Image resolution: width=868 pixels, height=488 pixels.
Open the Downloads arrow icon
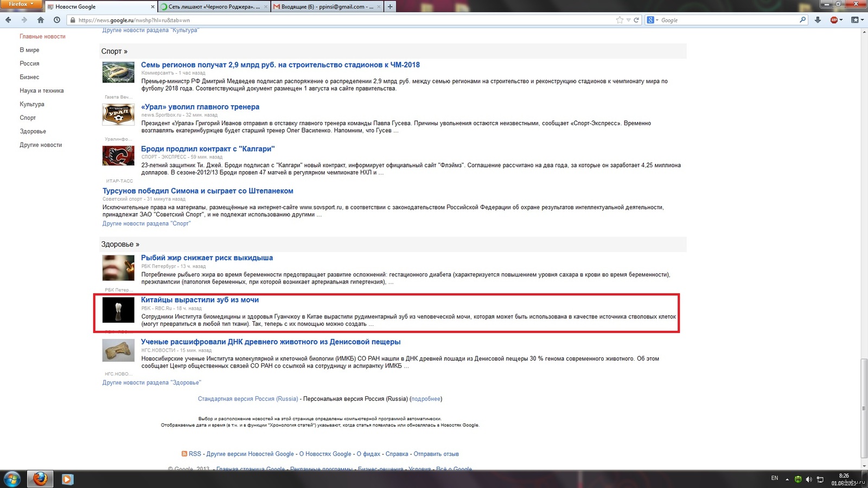pyautogui.click(x=818, y=20)
